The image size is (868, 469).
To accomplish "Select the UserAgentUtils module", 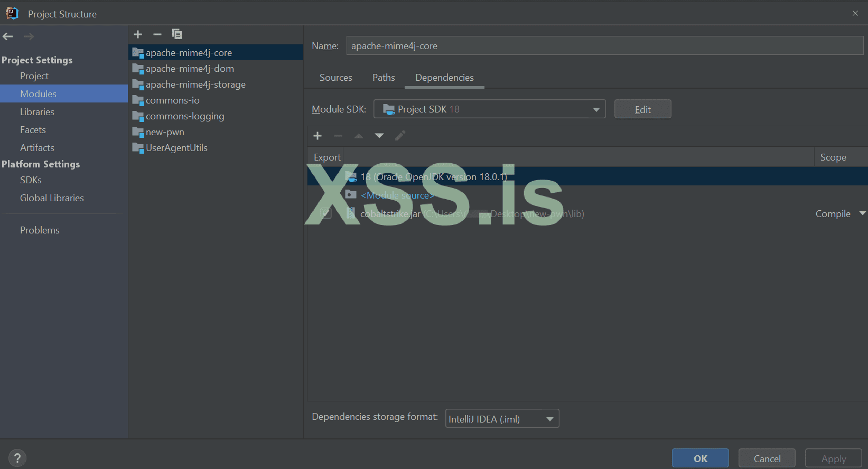I will (x=216, y=148).
